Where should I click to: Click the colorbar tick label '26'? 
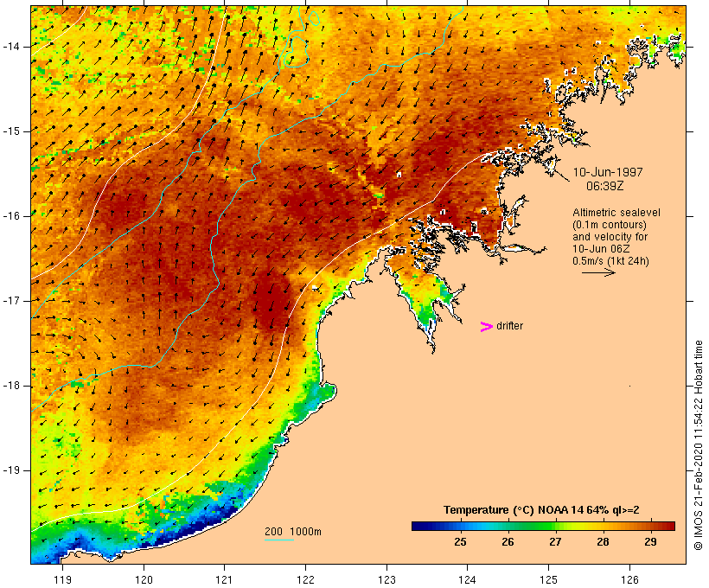pyautogui.click(x=508, y=542)
